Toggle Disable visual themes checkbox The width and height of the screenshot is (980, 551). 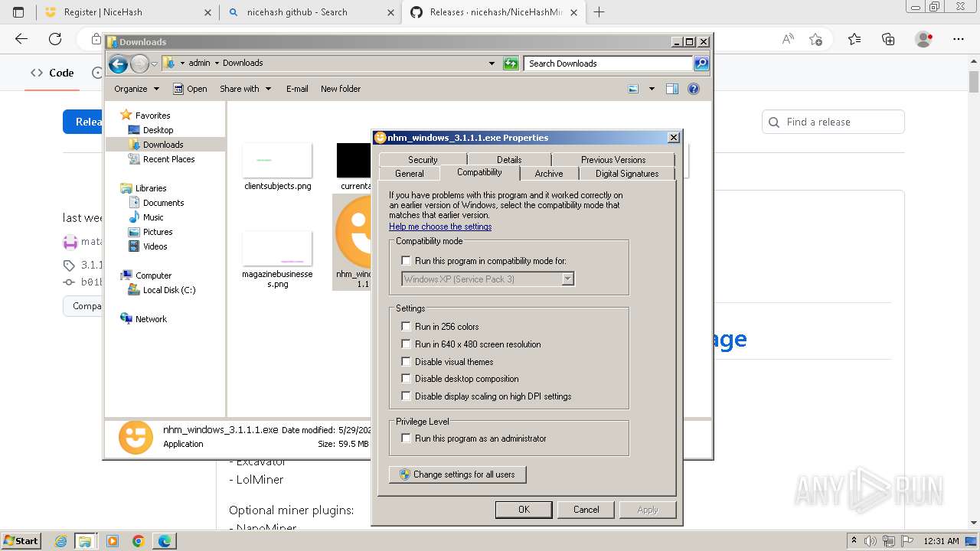pos(407,362)
